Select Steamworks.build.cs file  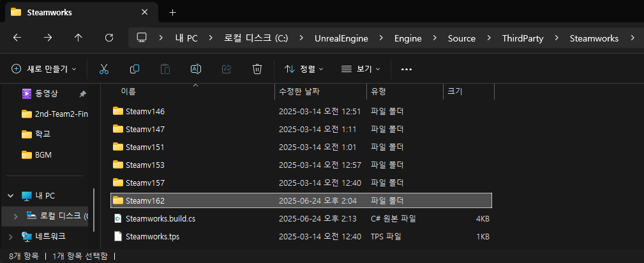pos(301,218)
